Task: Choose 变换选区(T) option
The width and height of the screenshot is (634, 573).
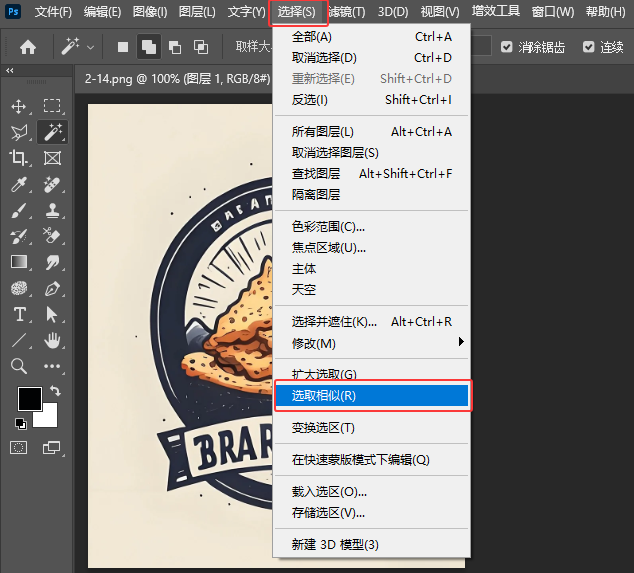Action: [x=371, y=427]
